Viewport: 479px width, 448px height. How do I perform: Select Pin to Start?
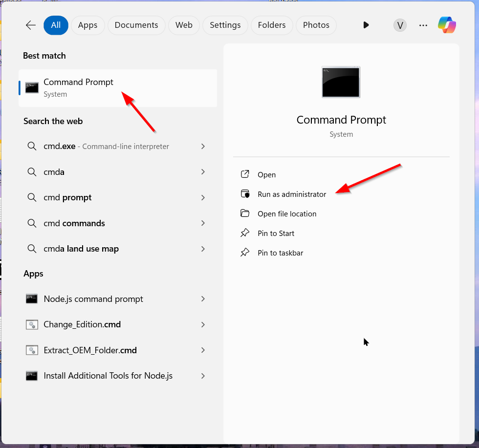click(x=276, y=234)
